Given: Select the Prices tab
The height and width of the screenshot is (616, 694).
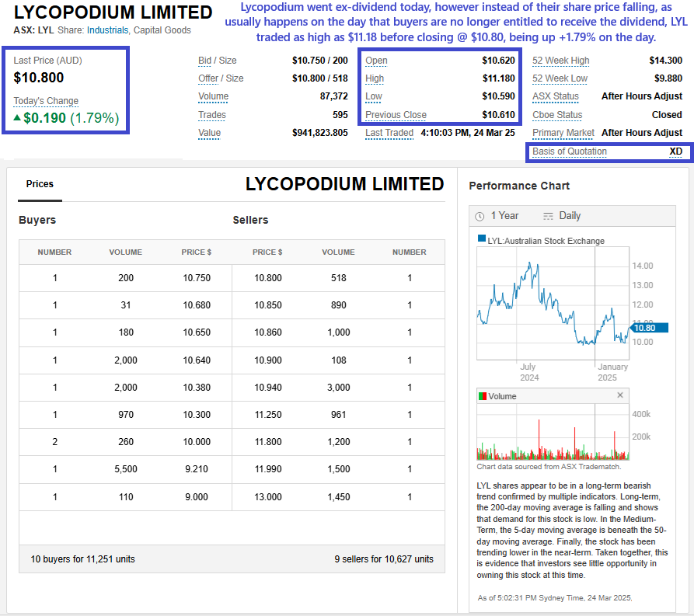Looking at the screenshot, I should tap(40, 184).
